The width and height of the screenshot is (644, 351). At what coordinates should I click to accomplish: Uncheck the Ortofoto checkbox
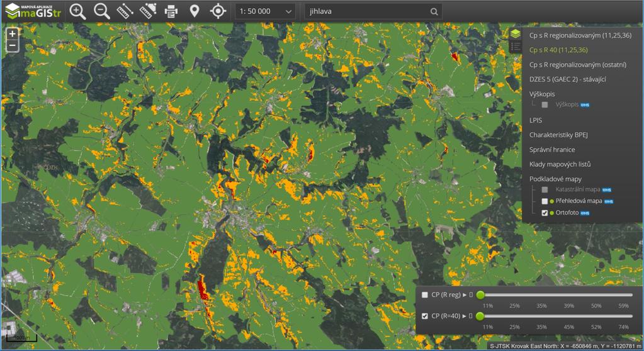click(545, 213)
